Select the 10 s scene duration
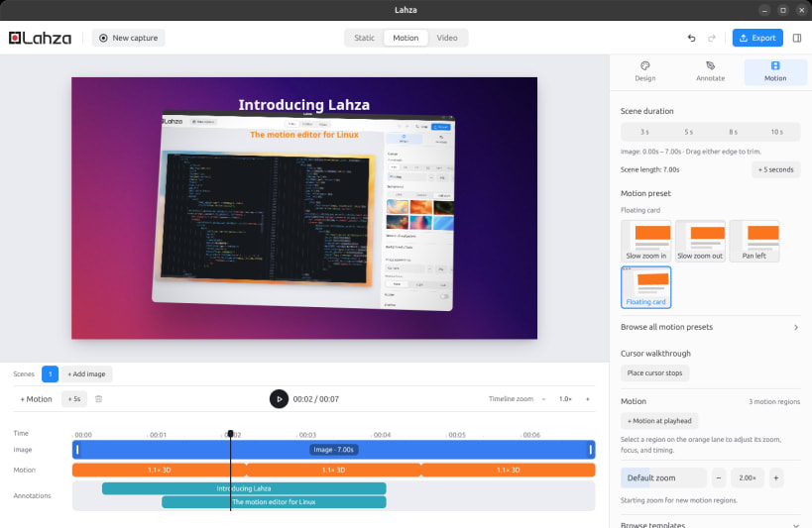This screenshot has height=528, width=812. tap(776, 132)
